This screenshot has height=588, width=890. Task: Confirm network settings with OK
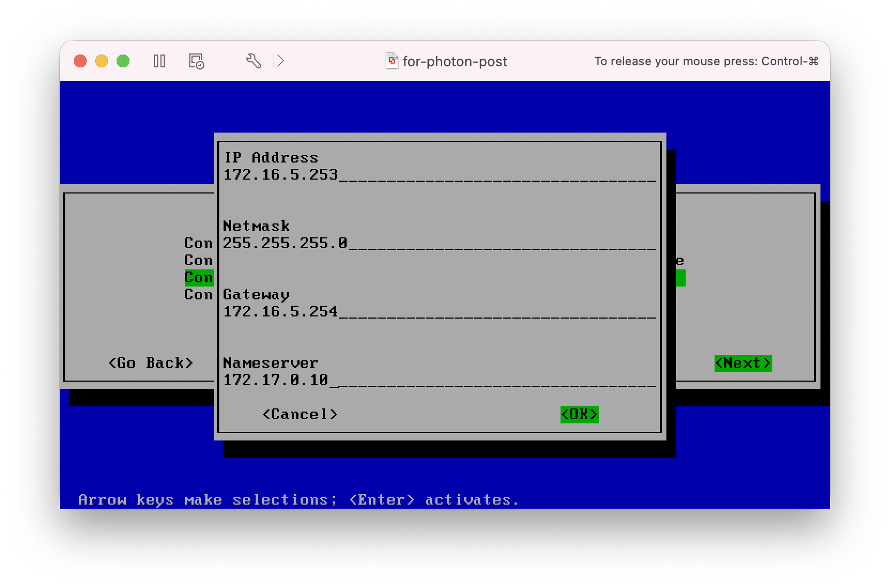tap(579, 414)
